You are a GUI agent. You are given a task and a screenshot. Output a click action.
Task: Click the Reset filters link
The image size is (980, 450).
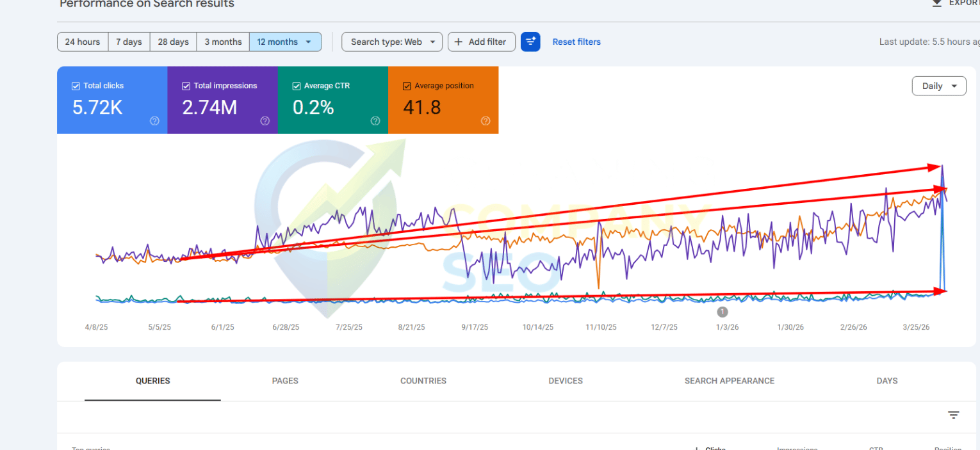pos(576,42)
